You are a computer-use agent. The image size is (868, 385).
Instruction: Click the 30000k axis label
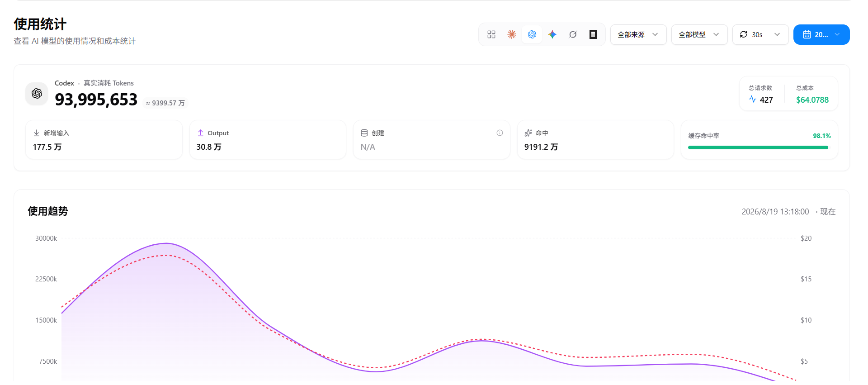46,238
